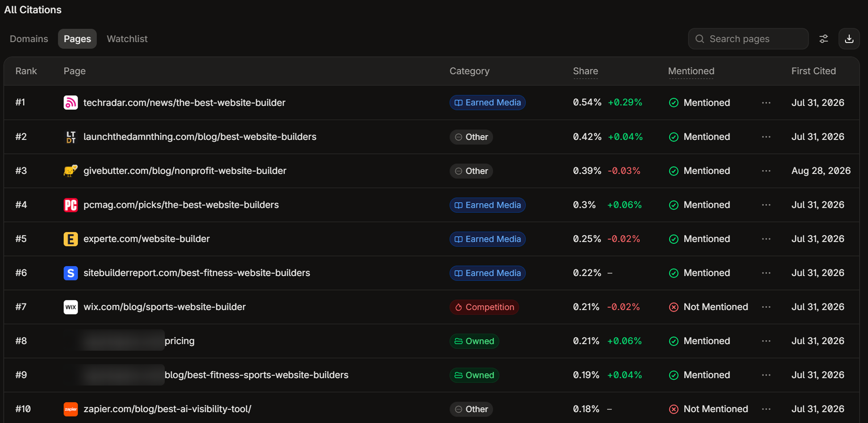868x423 pixels.
Task: Open the pricing page link in row #8
Action: [179, 341]
